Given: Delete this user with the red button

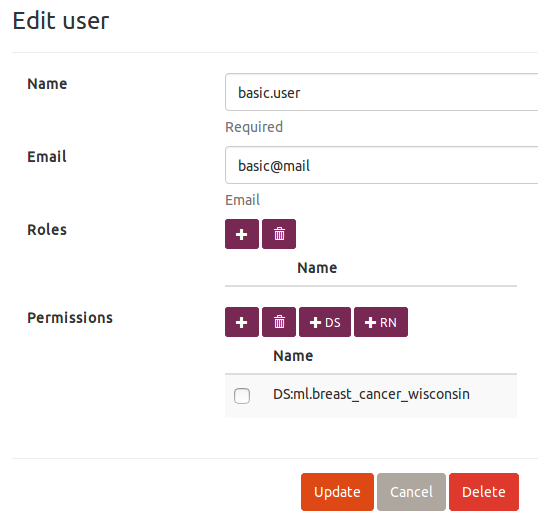Looking at the screenshot, I should 484,492.
